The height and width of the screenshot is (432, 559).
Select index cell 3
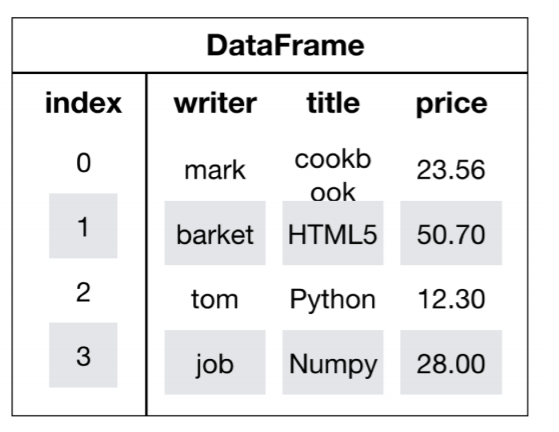click(x=83, y=355)
